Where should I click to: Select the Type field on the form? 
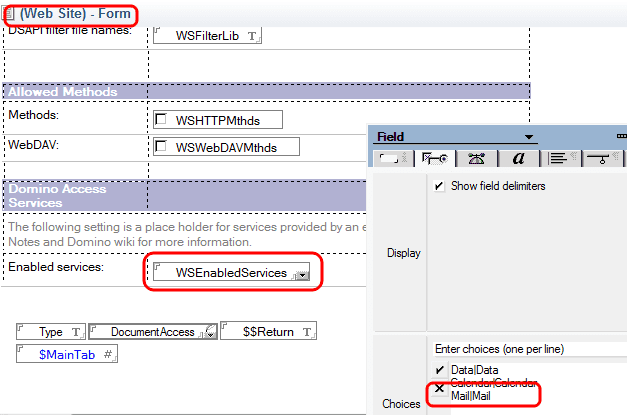pos(50,332)
